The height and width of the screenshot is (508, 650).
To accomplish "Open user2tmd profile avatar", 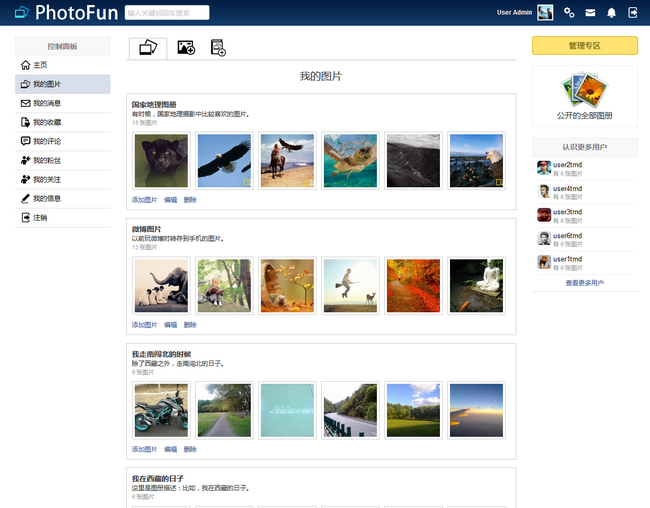I will coord(544,168).
